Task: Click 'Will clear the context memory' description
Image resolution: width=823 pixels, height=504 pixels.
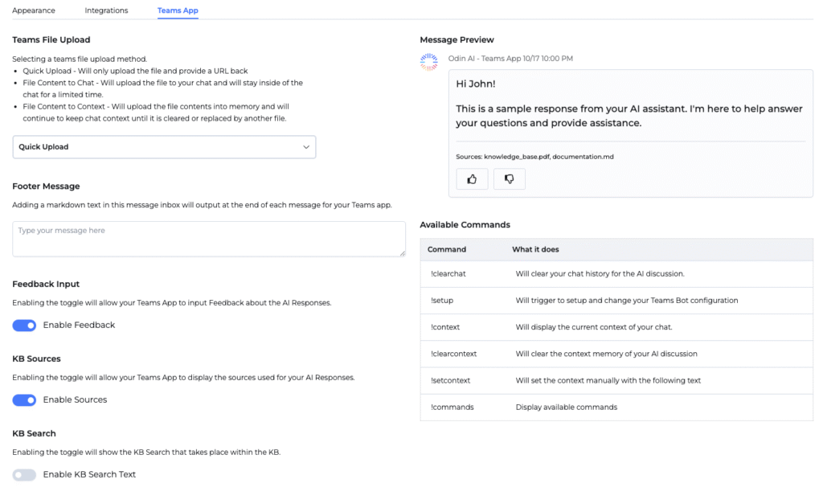Action: pos(606,354)
